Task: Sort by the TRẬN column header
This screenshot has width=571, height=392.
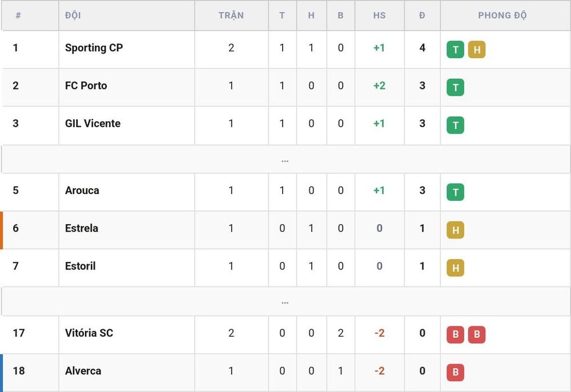Action: (231, 15)
